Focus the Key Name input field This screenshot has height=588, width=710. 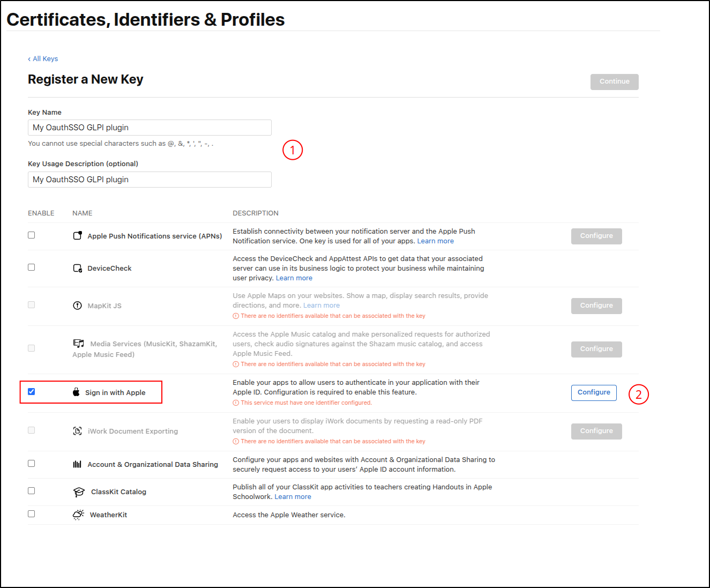coord(150,128)
